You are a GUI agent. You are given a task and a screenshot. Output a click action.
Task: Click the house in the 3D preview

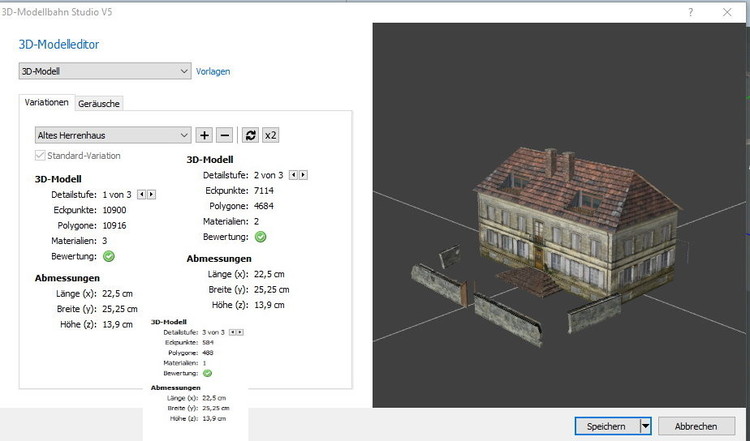[x=576, y=222]
